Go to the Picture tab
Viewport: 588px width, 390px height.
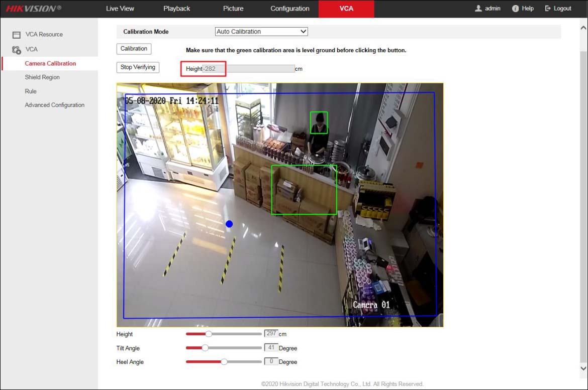point(233,8)
